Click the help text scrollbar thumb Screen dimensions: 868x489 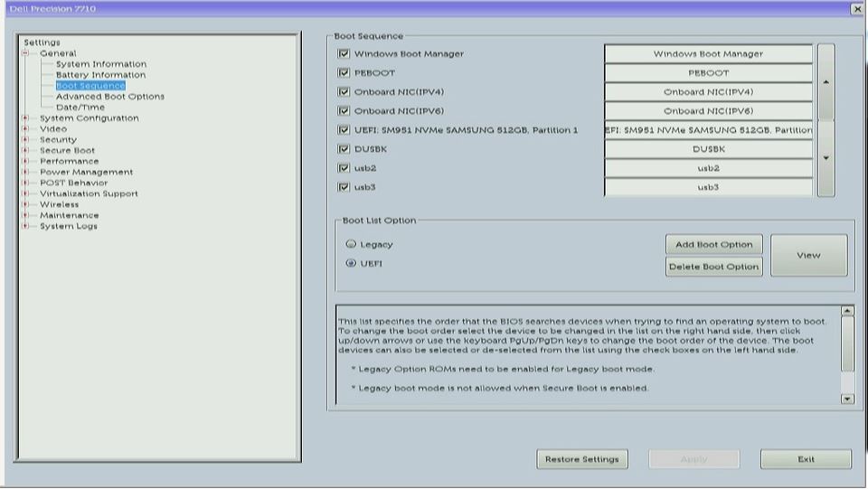point(847,344)
